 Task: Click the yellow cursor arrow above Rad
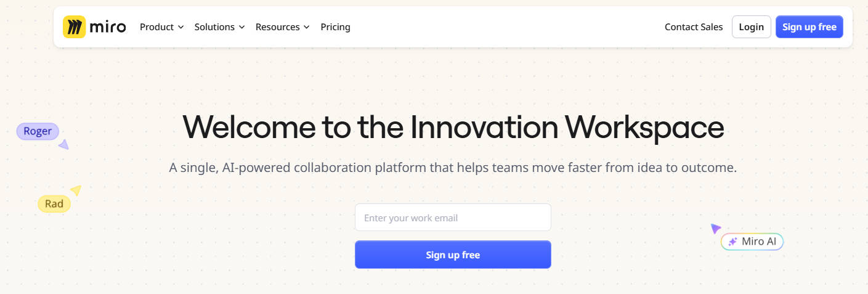(x=76, y=190)
